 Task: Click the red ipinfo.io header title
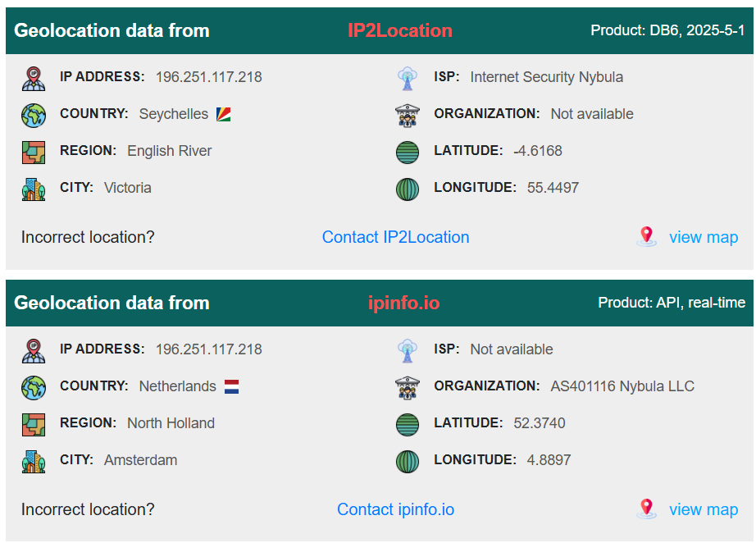point(403,303)
